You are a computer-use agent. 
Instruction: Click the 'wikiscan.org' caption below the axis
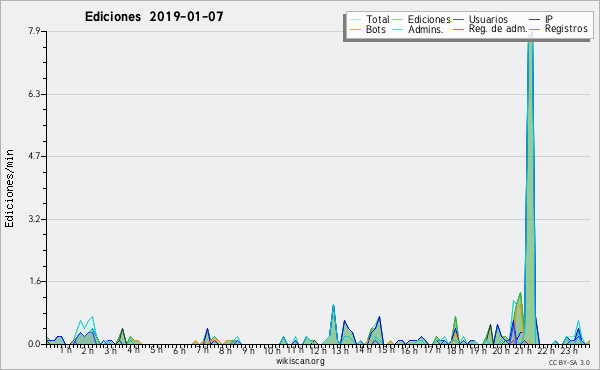coord(300,361)
